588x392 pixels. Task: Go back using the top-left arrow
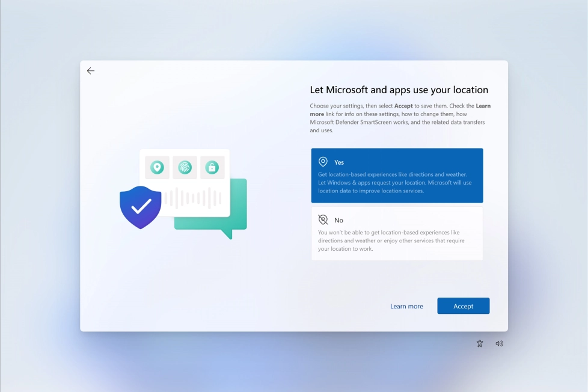point(91,71)
